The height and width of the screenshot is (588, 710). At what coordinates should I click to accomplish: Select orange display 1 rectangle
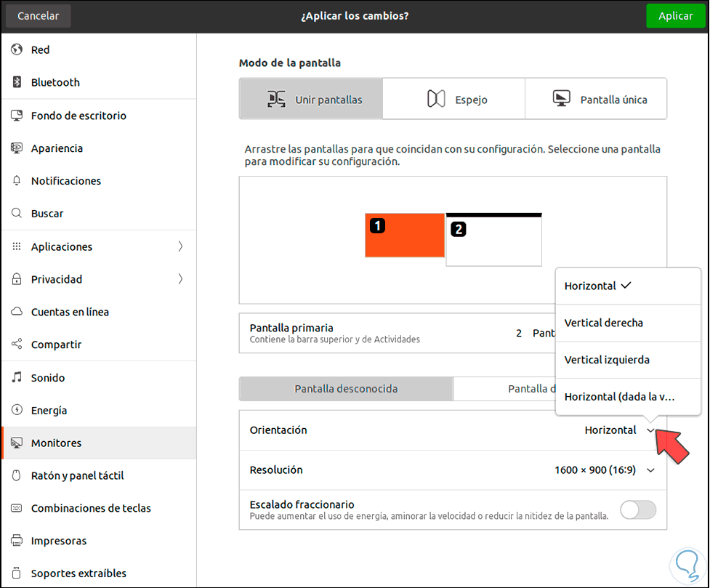pyautogui.click(x=405, y=235)
